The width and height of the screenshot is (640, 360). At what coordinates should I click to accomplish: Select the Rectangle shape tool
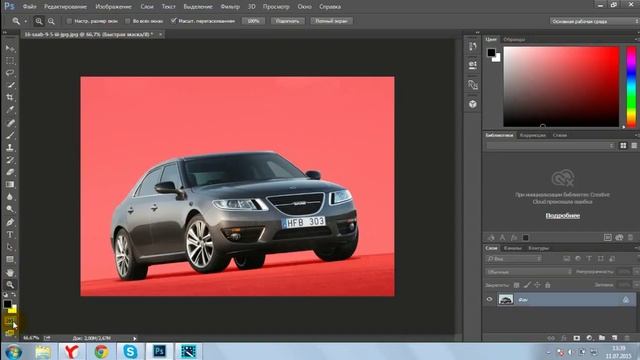point(10,259)
